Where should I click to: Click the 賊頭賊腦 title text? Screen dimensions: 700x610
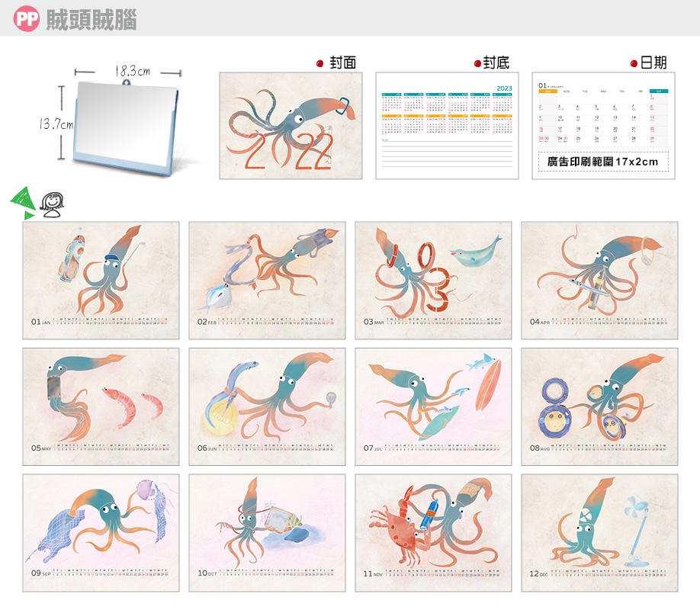pos(92,21)
